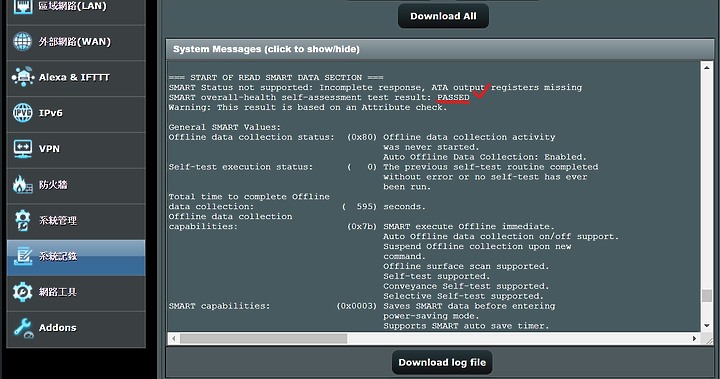Click the horizontal scroll-left arrow
Image resolution: width=720 pixels, height=379 pixels.
pos(174,339)
